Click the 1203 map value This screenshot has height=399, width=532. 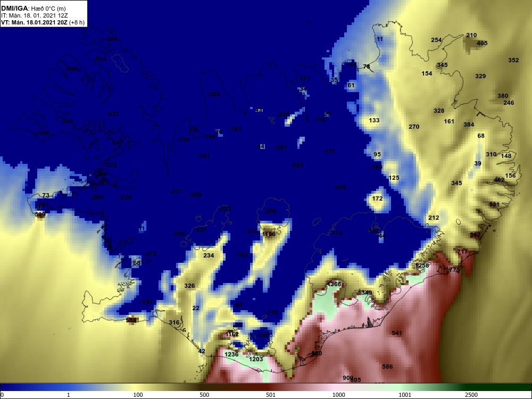coord(256,359)
